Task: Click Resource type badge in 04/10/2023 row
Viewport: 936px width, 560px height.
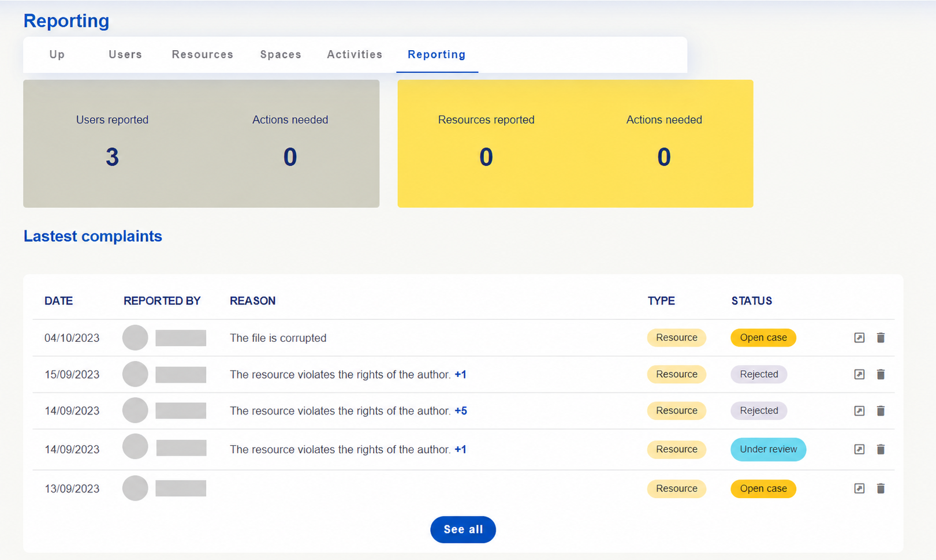Action: (x=677, y=338)
